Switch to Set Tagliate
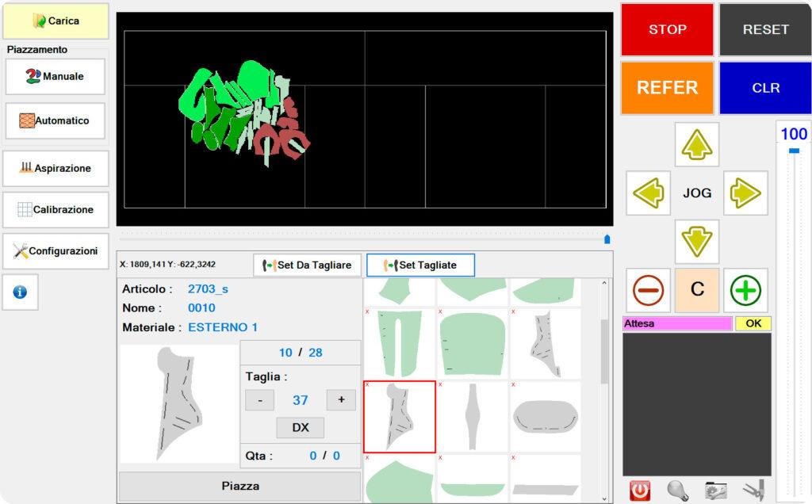This screenshot has width=812, height=504. [420, 265]
